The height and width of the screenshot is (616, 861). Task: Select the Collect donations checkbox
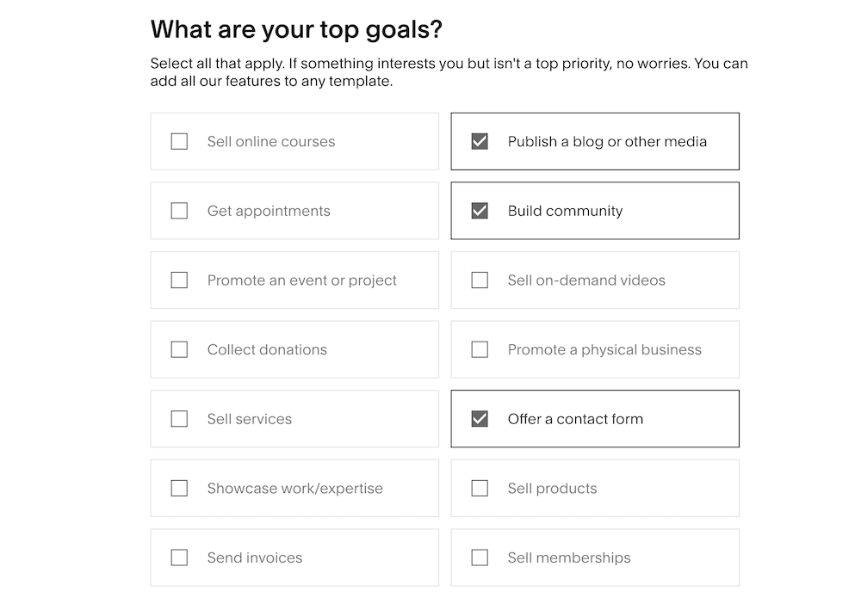(179, 349)
